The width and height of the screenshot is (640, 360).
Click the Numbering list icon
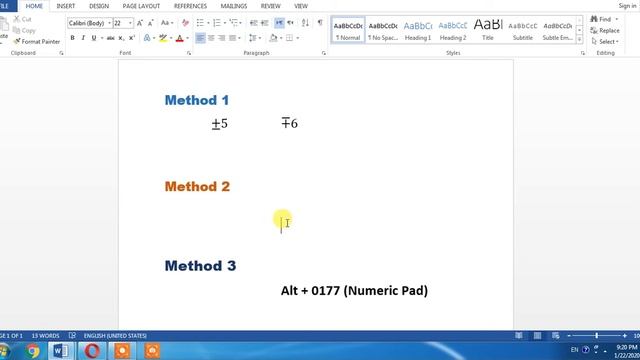click(217, 23)
